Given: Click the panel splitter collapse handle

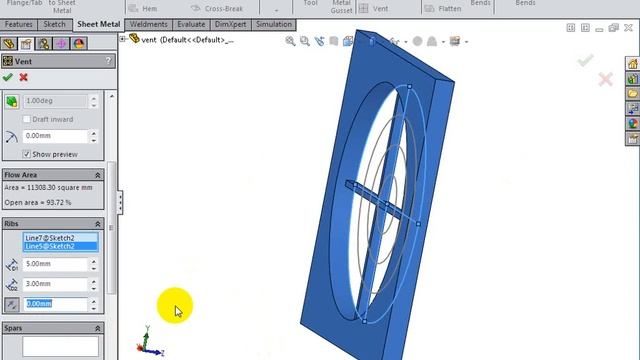Looking at the screenshot, I should [120, 202].
